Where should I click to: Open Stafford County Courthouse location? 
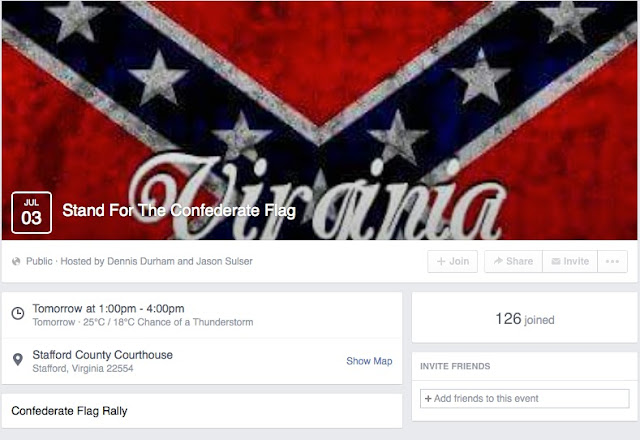(102, 355)
